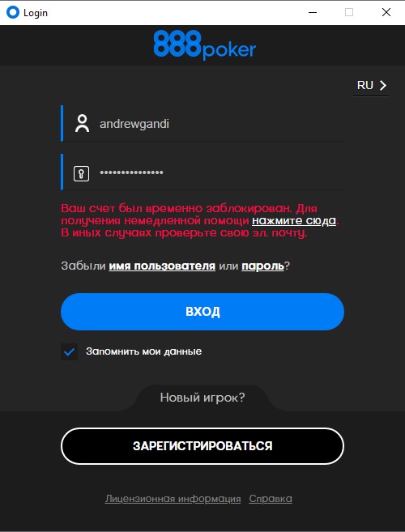Viewport: 405px width, 532px height.
Task: Click the пароль recovery link
Action: pyautogui.click(x=262, y=266)
